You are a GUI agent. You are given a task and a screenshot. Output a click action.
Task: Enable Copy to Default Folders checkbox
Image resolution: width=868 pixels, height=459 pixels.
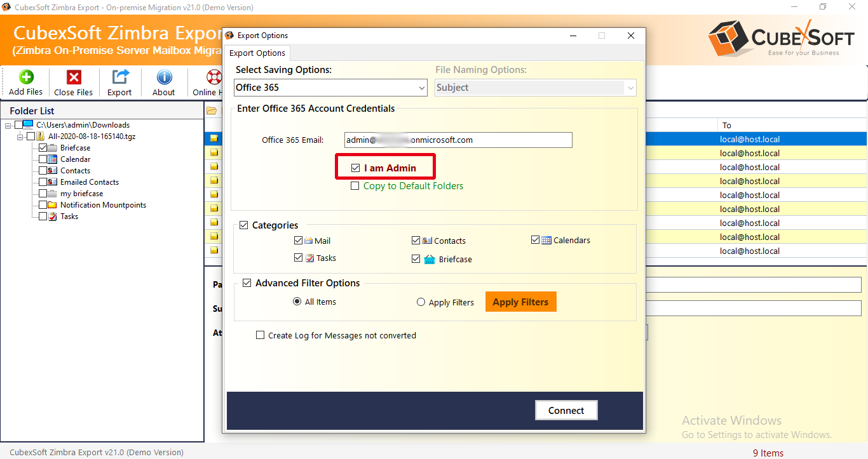pyautogui.click(x=355, y=186)
